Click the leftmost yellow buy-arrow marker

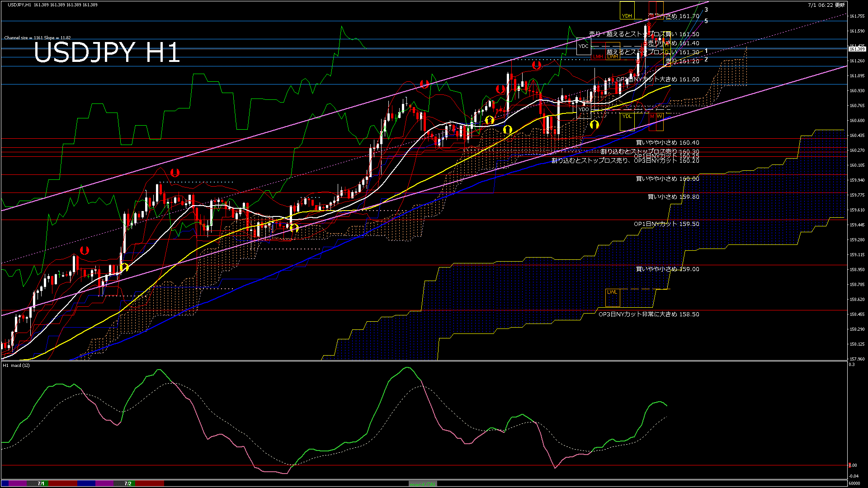pos(124,267)
